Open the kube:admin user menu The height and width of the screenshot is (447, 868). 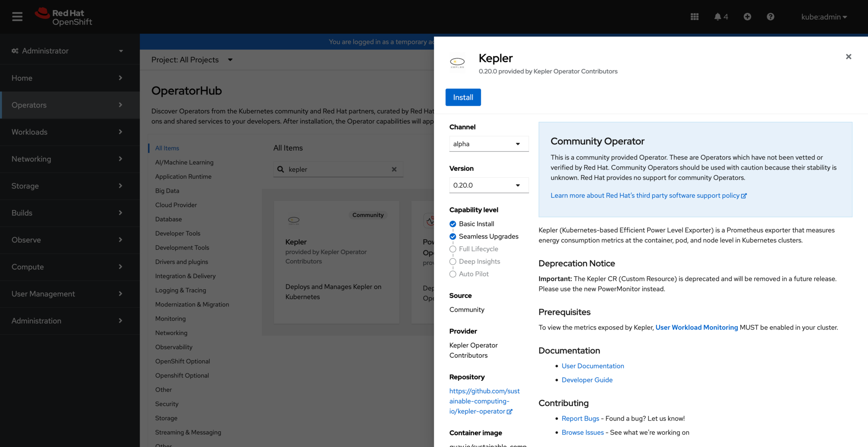(823, 16)
